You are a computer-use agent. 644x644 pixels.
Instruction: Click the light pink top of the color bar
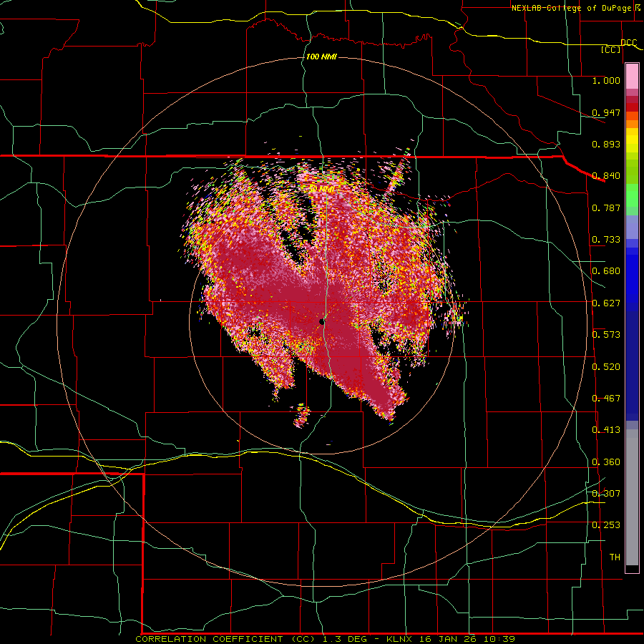[x=632, y=77]
